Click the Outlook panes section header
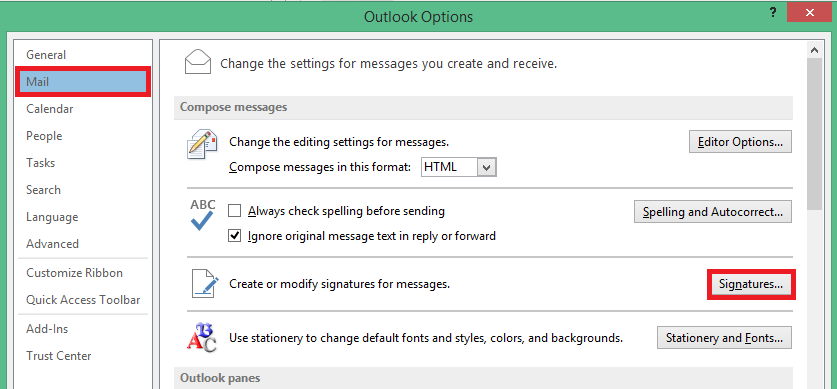The image size is (837, 389). (483, 378)
